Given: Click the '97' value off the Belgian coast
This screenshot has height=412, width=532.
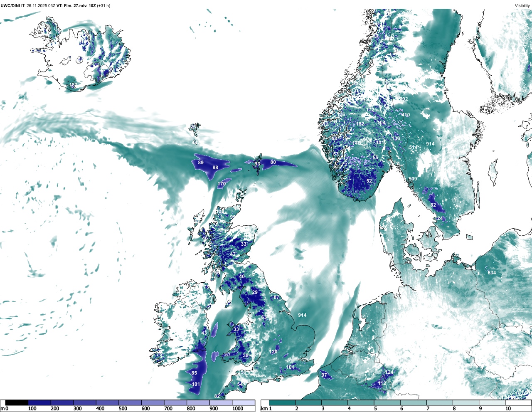Looking at the screenshot, I should click(324, 375).
